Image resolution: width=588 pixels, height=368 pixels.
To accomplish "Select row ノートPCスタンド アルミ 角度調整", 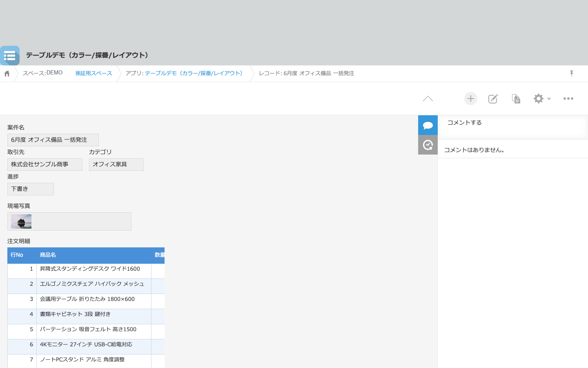I will [x=86, y=361].
